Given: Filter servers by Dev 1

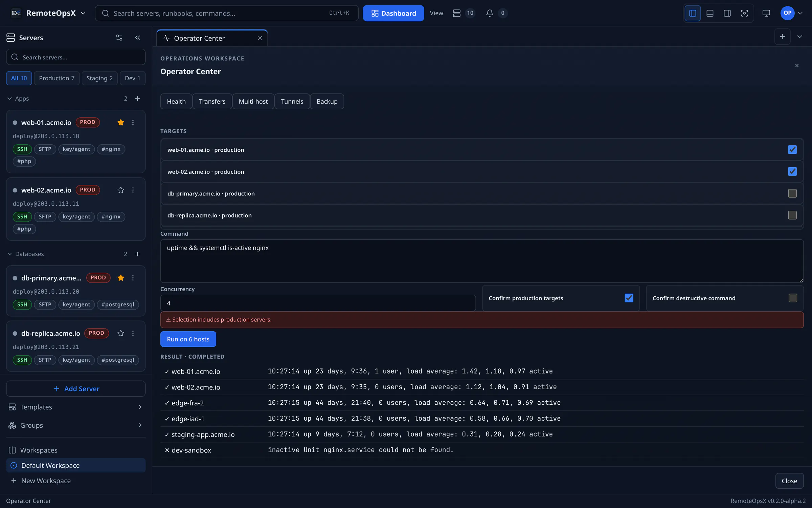Looking at the screenshot, I should (132, 78).
